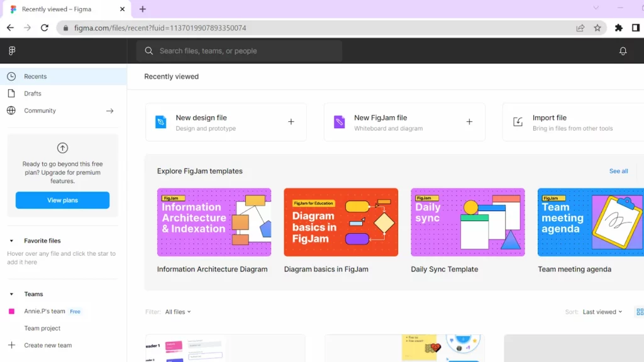The width and height of the screenshot is (644, 362).
Task: Open Information Architecture Diagram template thumbnail
Action: (x=214, y=222)
